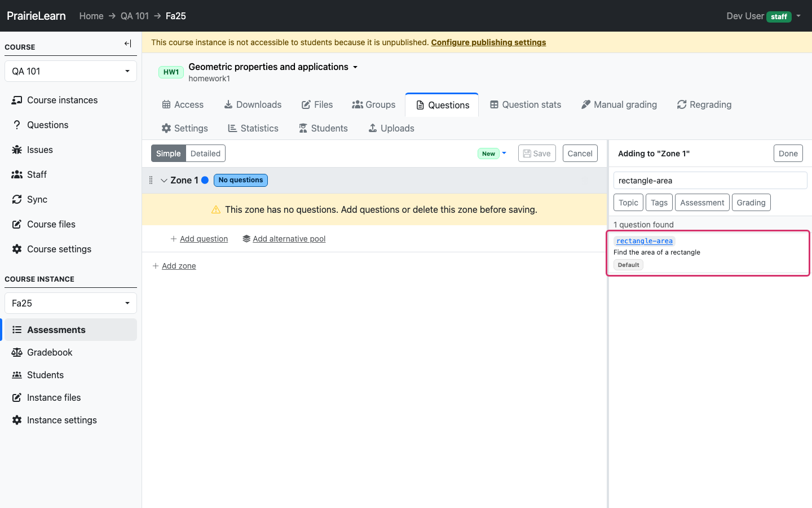Viewport: 812px width, 508px height.
Task: Grab the Zone 1 drag handle
Action: pyautogui.click(x=151, y=180)
